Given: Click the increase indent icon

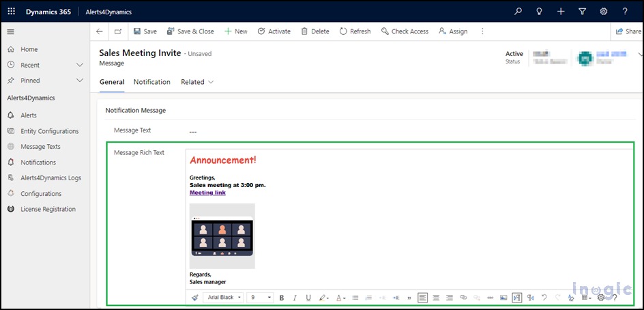Looking at the screenshot, I should 396,297.
